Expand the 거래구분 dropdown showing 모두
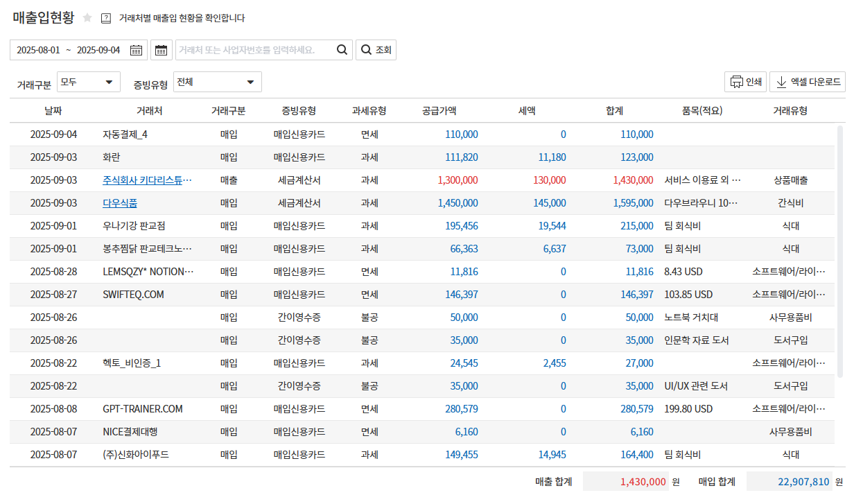854x504 pixels. [x=88, y=82]
